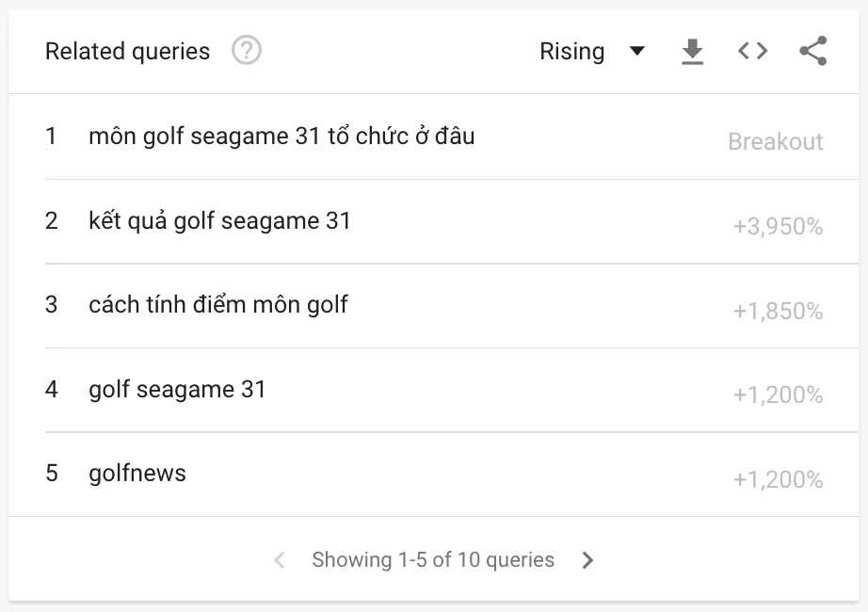Share the Related queries widget

pyautogui.click(x=812, y=51)
